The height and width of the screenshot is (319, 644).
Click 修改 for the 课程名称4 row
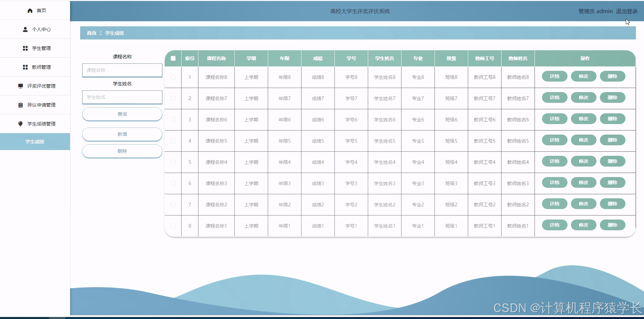tap(583, 161)
